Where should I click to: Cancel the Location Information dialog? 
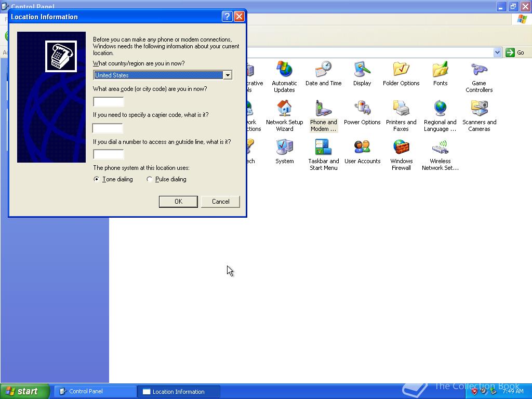[x=220, y=202]
